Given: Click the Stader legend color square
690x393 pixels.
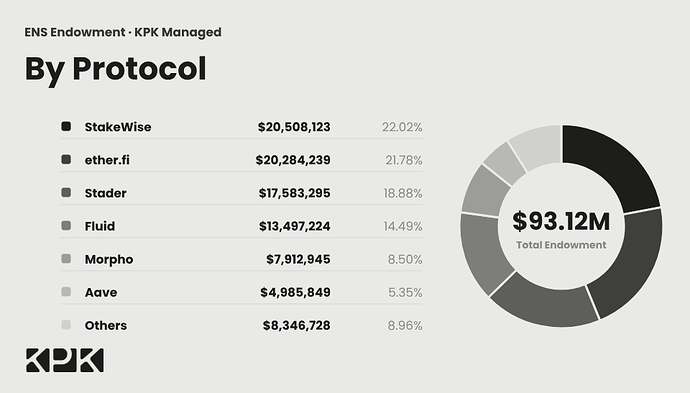Looking at the screenshot, I should pyautogui.click(x=66, y=192).
